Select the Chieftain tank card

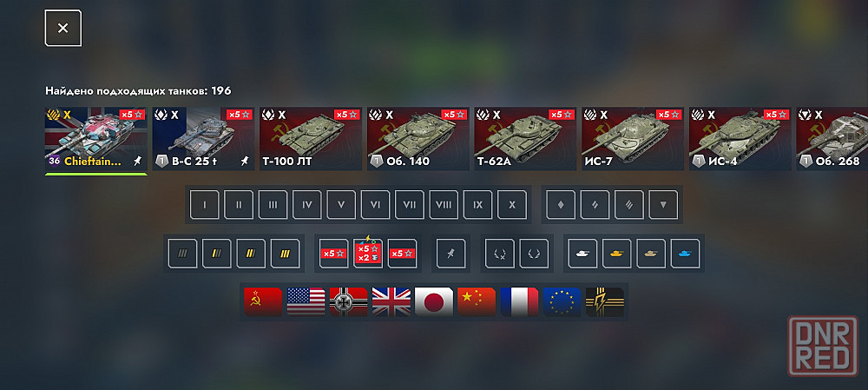coord(95,139)
